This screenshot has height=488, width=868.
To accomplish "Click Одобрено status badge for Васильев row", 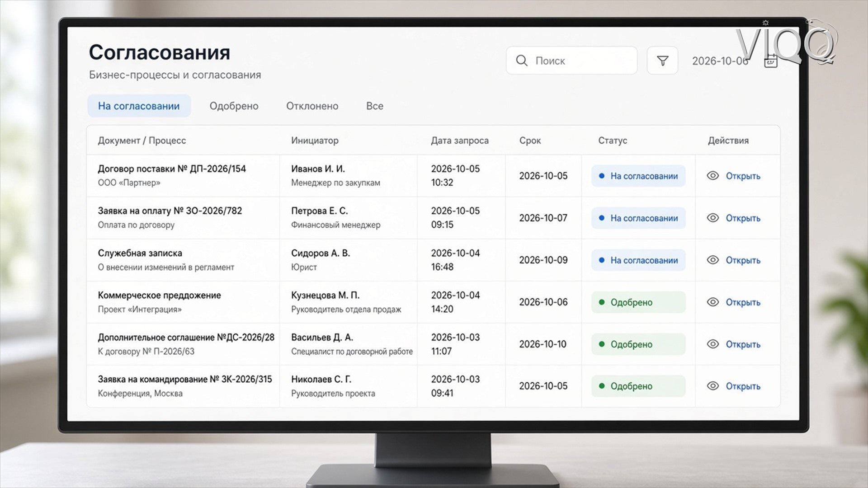I will point(638,344).
